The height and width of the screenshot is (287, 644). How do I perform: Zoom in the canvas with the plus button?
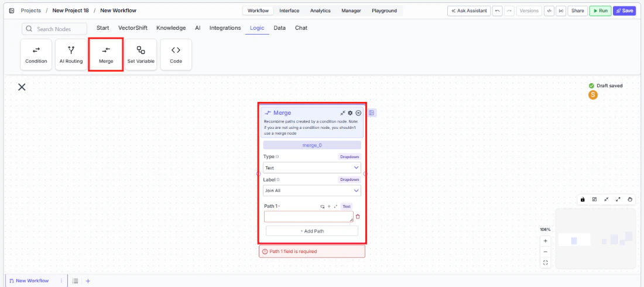(546, 241)
